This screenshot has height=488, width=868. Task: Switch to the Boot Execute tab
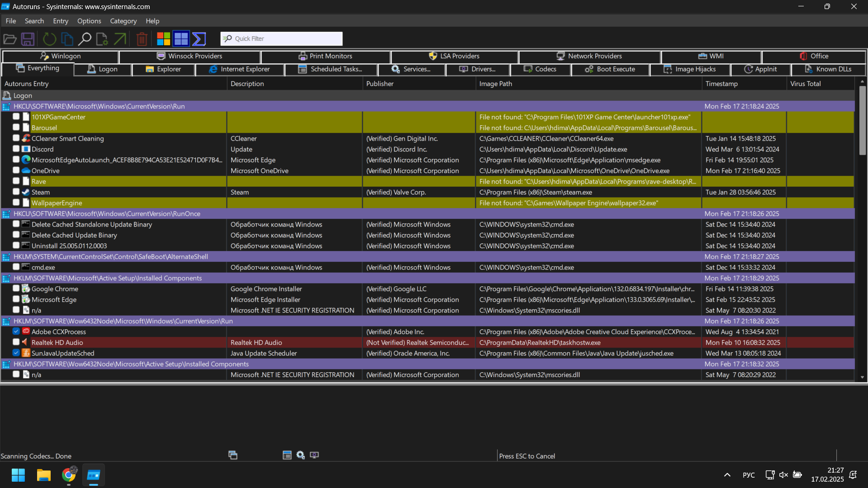click(610, 69)
